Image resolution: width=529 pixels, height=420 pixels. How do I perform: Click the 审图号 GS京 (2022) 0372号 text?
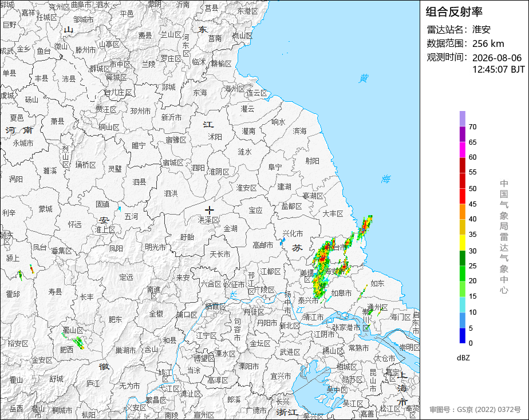[475, 410]
